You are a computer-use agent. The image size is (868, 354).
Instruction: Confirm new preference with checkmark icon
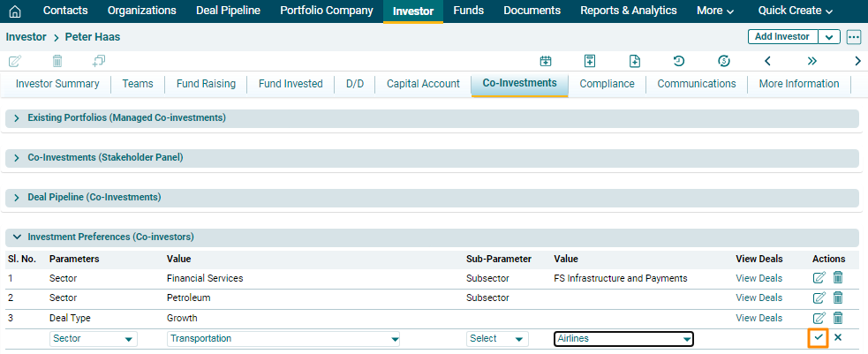(x=819, y=338)
